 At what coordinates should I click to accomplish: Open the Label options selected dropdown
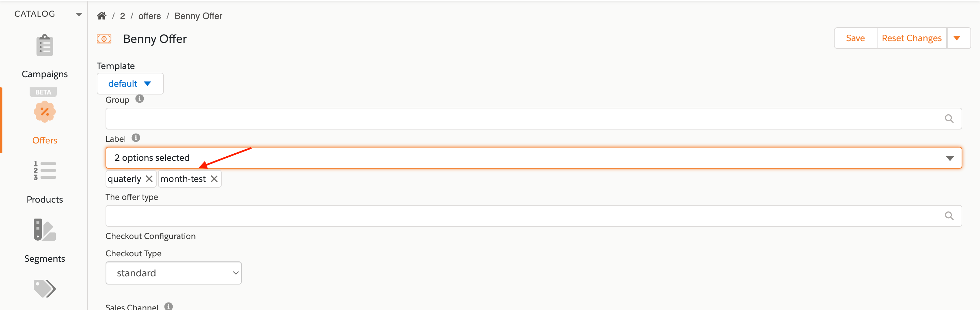[533, 158]
